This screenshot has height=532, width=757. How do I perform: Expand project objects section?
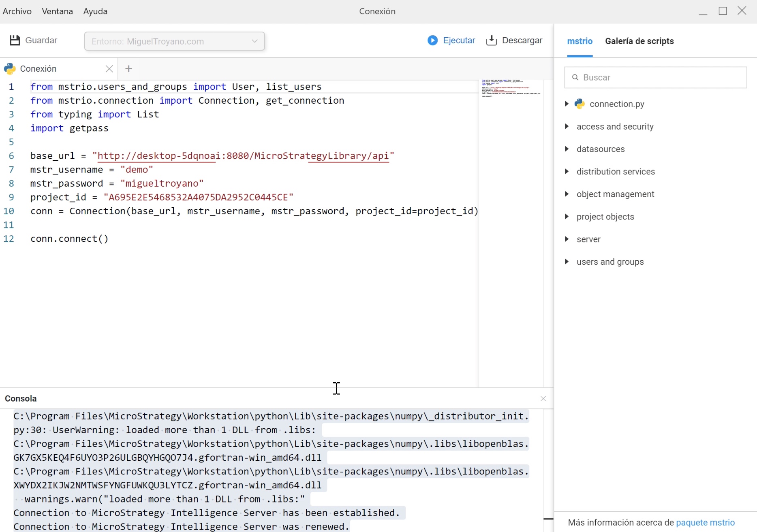tap(567, 217)
